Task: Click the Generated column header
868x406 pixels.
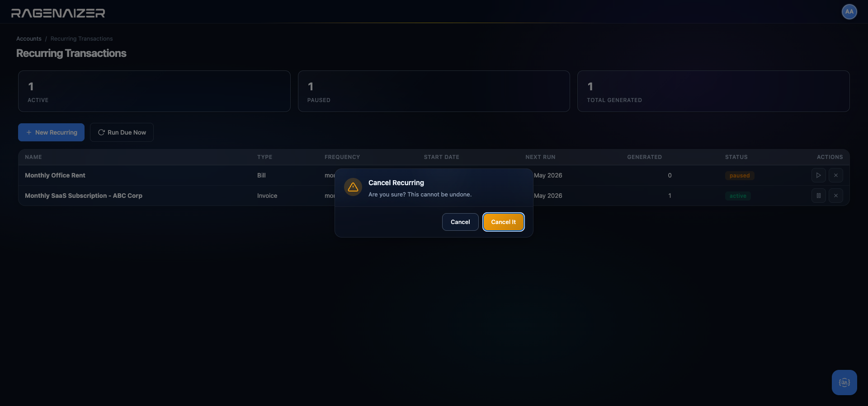Action: (x=644, y=157)
